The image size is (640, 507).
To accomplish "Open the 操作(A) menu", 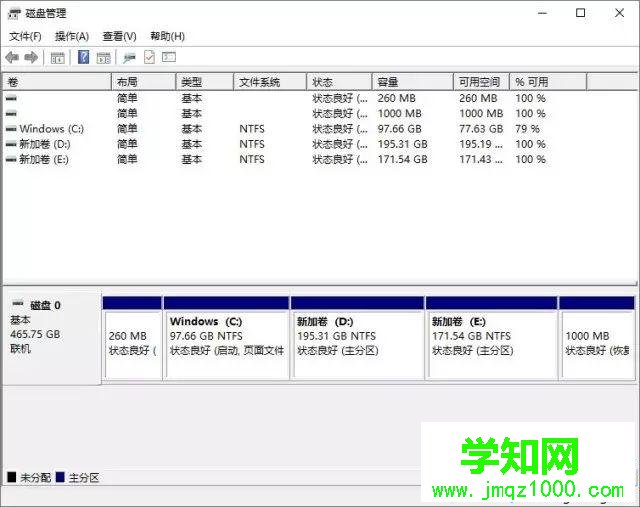I will click(72, 37).
